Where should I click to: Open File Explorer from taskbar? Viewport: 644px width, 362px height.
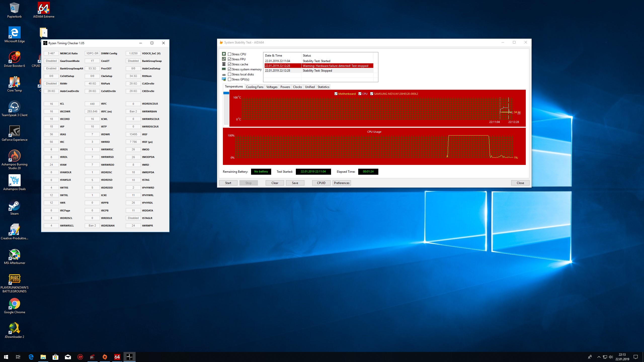point(43,357)
